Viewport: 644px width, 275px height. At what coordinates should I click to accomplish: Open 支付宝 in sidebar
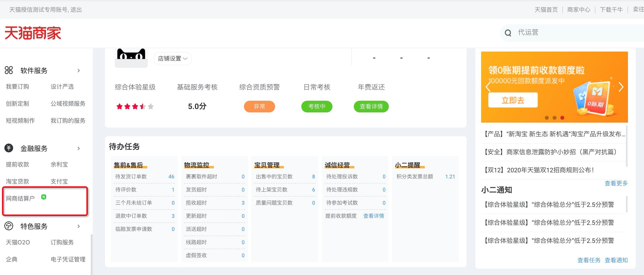coord(59,182)
